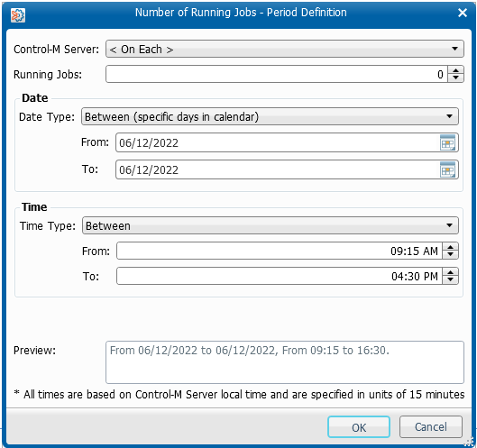Click the Running Jobs input field

pyautogui.click(x=277, y=74)
